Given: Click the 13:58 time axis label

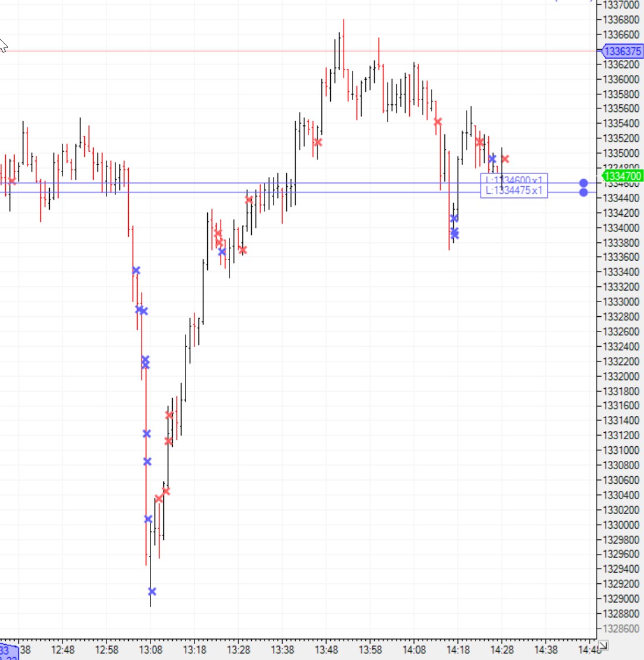Looking at the screenshot, I should pyautogui.click(x=370, y=650).
